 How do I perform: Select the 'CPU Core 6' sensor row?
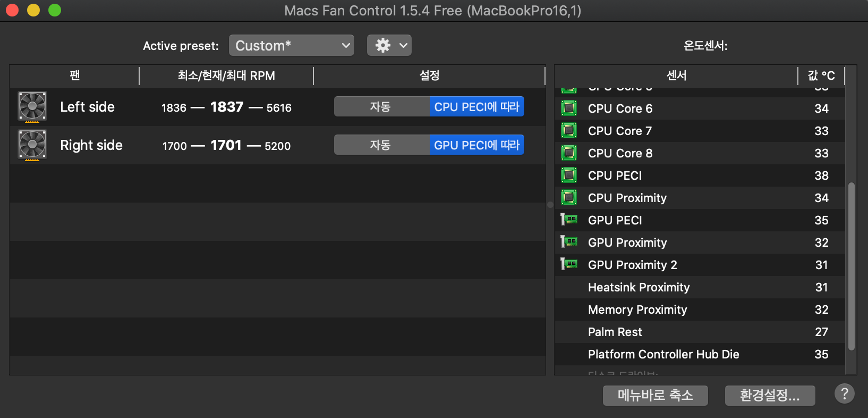tap(700, 108)
